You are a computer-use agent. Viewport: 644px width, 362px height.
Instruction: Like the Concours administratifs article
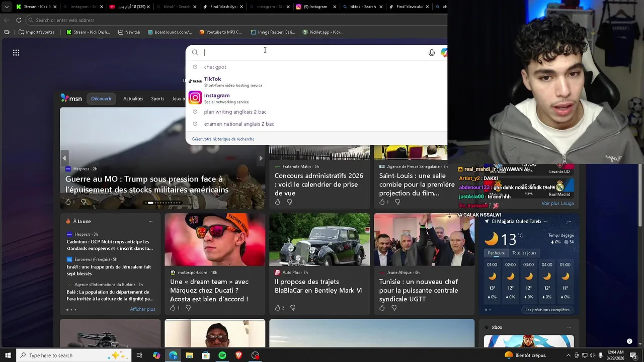(277, 202)
